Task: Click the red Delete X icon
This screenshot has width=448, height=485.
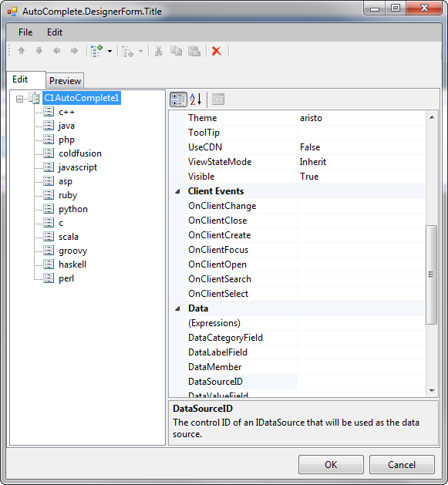Action: point(217,51)
